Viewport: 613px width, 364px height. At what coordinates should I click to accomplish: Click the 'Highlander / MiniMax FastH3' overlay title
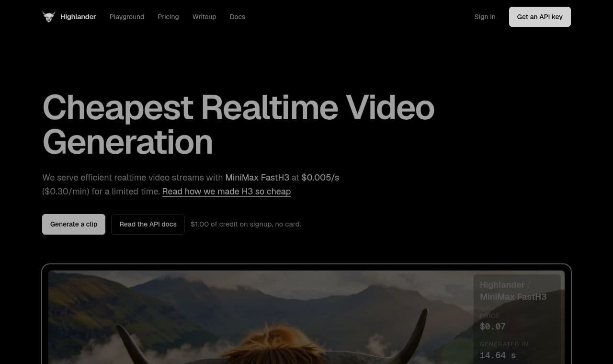pyautogui.click(x=513, y=291)
